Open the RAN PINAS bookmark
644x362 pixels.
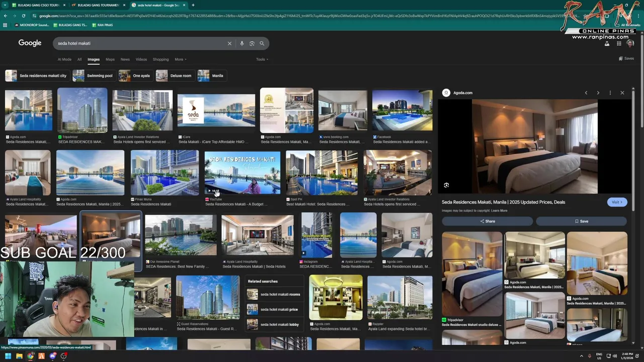(102, 25)
